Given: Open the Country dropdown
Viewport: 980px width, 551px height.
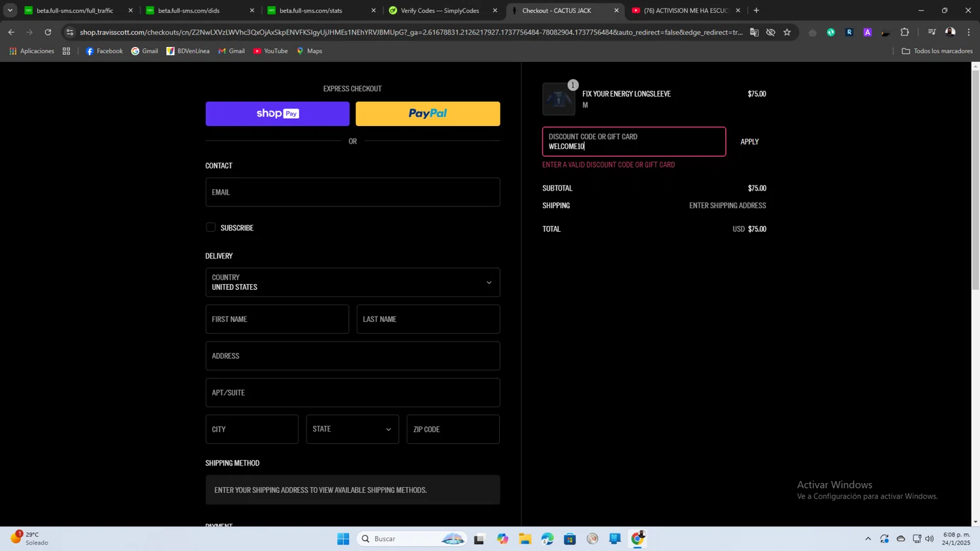Looking at the screenshot, I should tap(353, 283).
